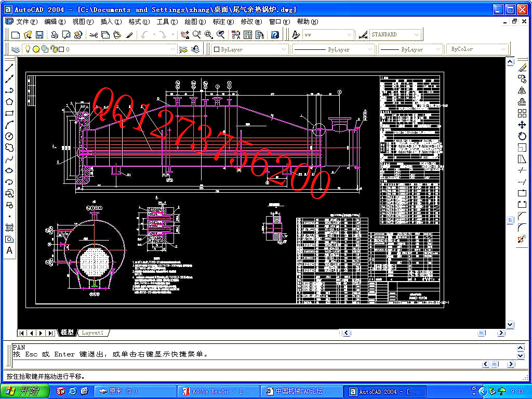532x399 pixels.
Task: Click the horizontal scrollbar right arrow
Action: (x=501, y=333)
